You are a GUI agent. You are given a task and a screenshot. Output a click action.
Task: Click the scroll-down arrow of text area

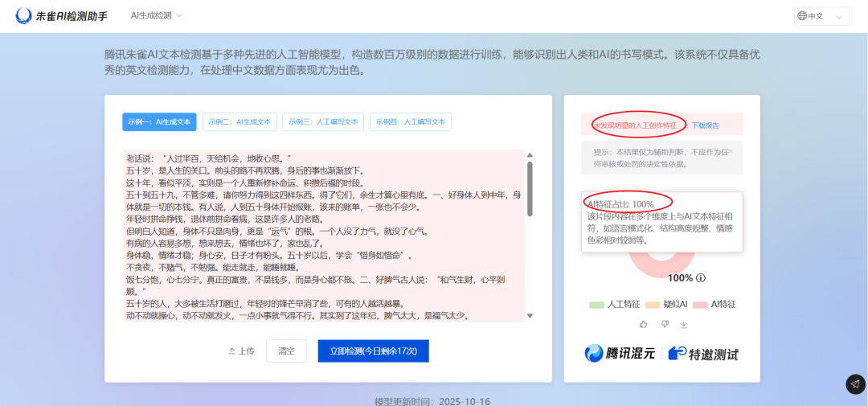[x=530, y=315]
